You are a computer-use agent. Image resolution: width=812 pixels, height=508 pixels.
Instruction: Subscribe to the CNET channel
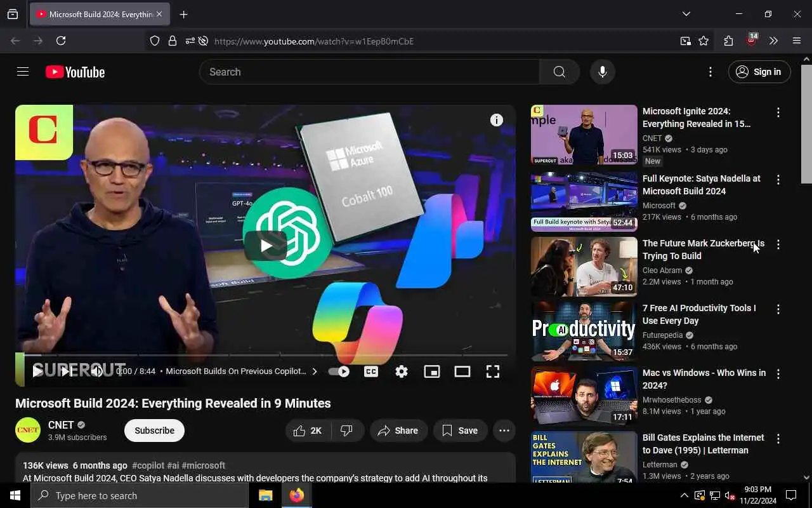(x=154, y=430)
